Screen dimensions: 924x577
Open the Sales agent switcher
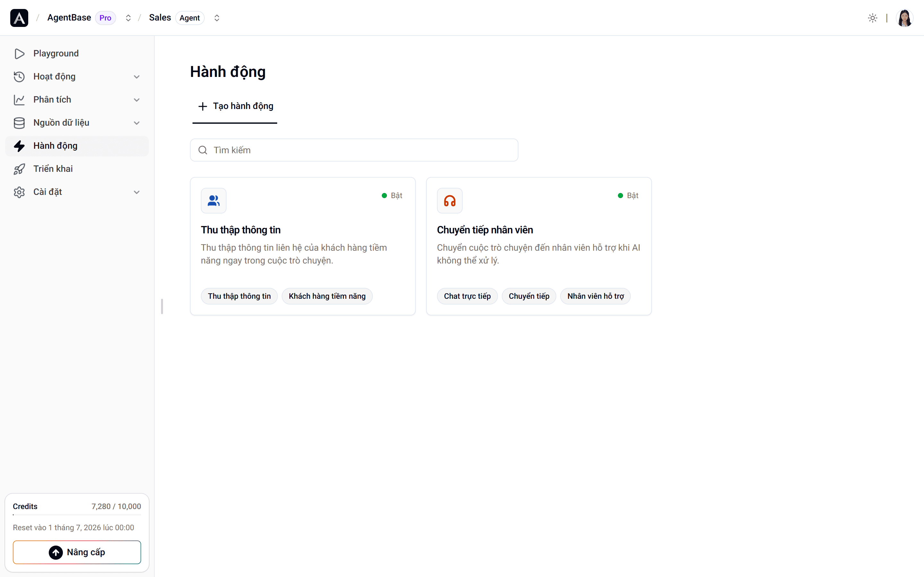pos(217,18)
